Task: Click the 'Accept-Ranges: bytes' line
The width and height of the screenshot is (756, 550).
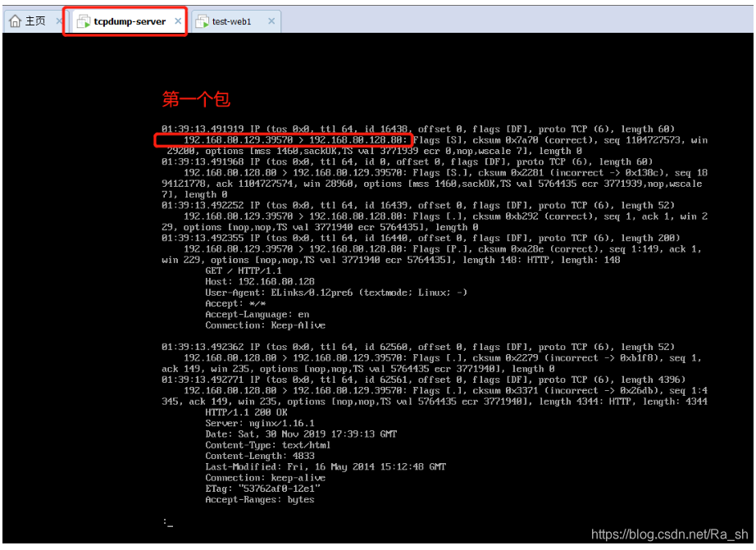Action: pyautogui.click(x=260, y=500)
